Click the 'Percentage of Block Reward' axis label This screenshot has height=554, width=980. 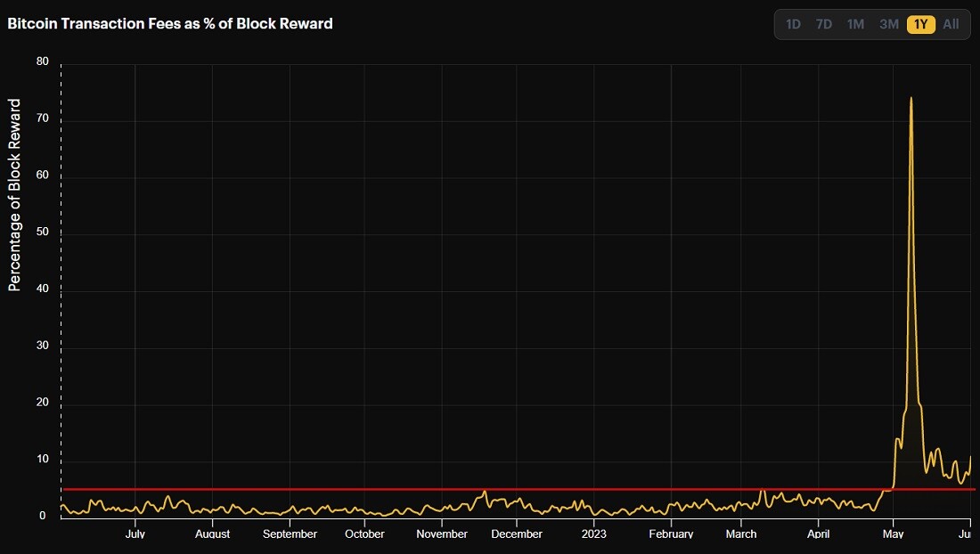tap(14, 195)
